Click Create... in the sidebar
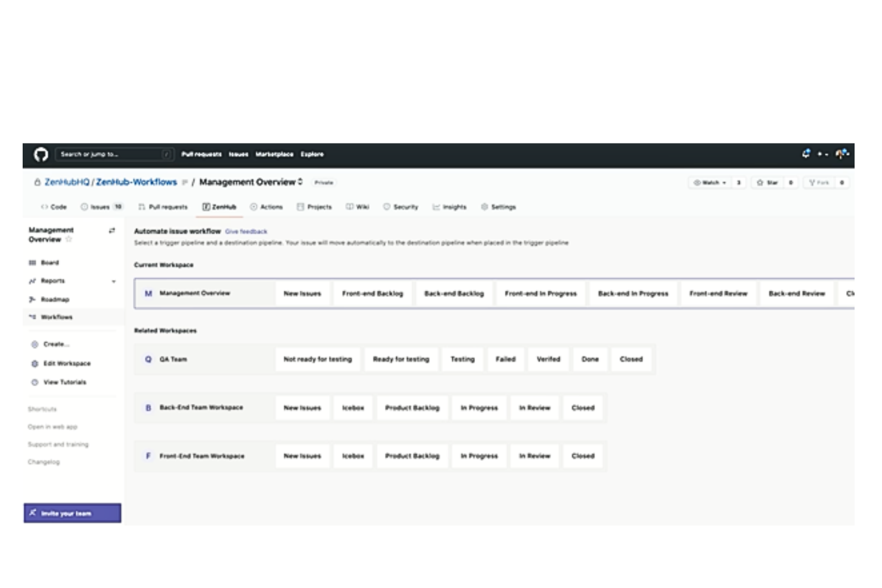 tap(50, 344)
